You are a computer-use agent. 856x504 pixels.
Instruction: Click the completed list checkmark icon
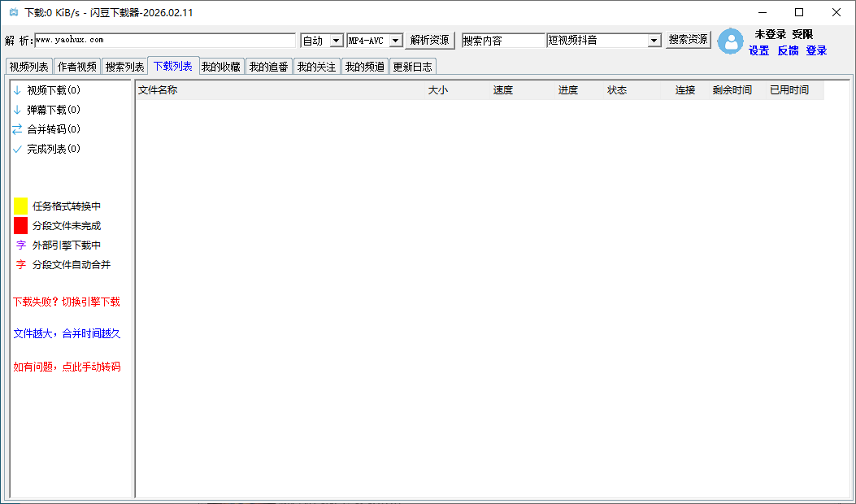coord(17,150)
